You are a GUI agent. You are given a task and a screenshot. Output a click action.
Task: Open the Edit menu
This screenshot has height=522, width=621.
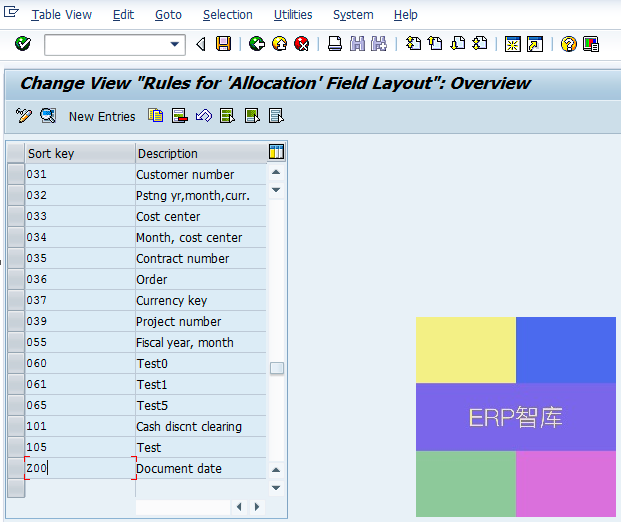[123, 15]
